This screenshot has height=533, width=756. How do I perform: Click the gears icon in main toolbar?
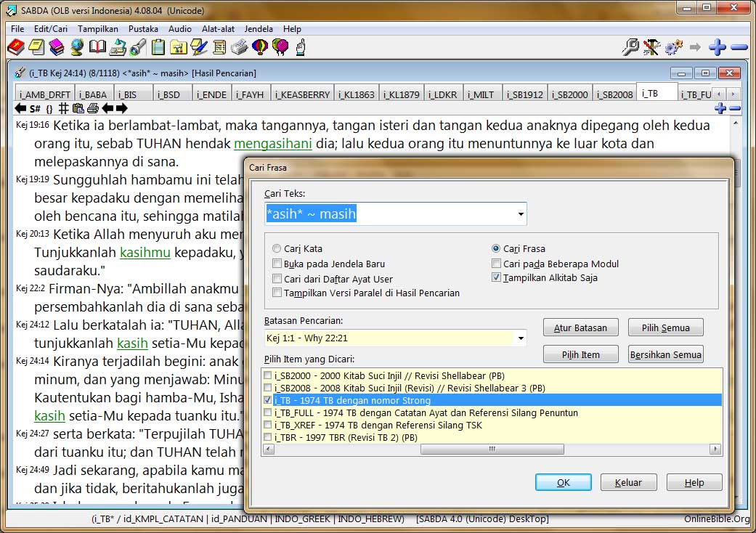pyautogui.click(x=673, y=47)
